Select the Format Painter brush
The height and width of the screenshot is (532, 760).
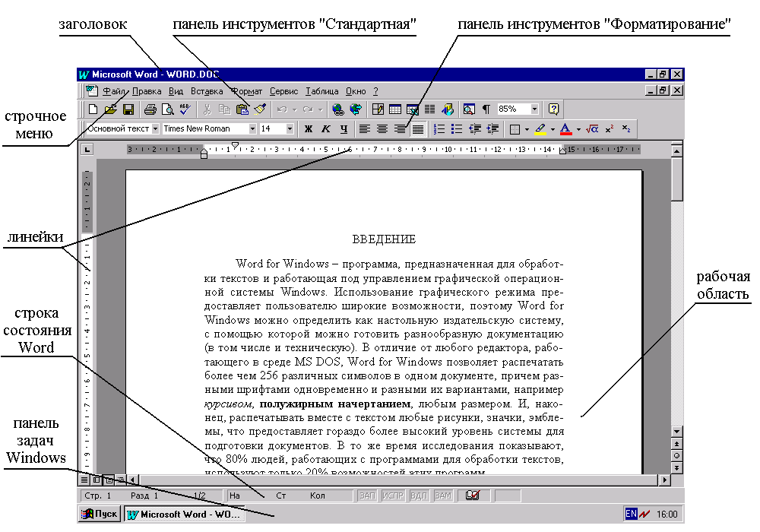tap(260, 109)
